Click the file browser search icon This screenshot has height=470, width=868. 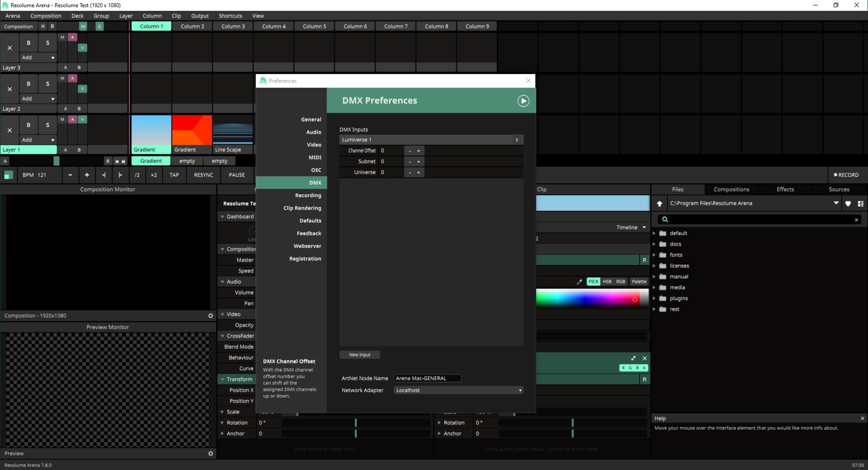coord(665,220)
